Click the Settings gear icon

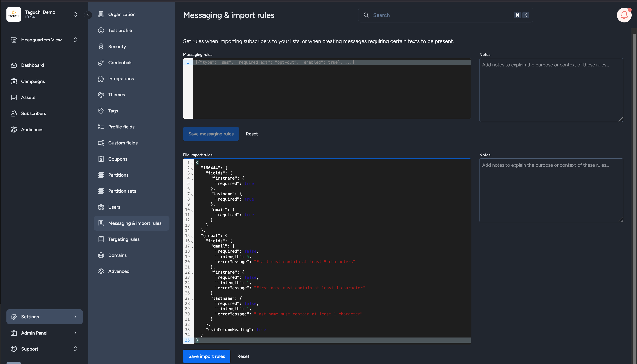click(14, 317)
